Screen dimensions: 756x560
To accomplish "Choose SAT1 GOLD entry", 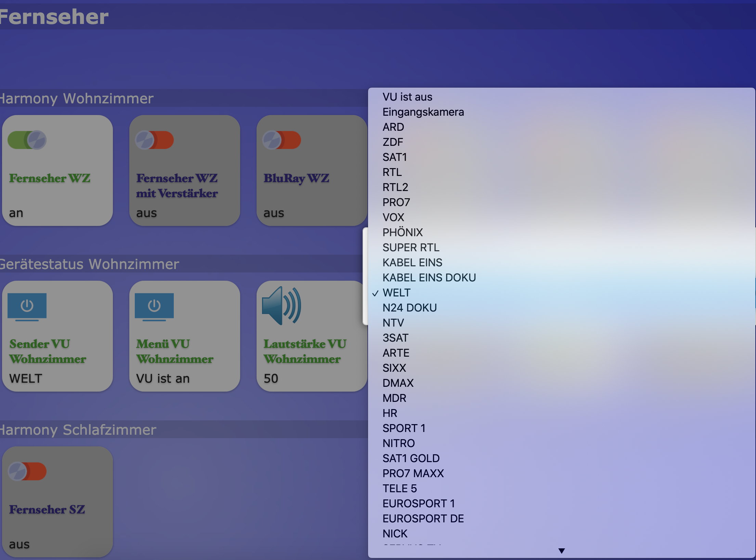I will pos(561,458).
